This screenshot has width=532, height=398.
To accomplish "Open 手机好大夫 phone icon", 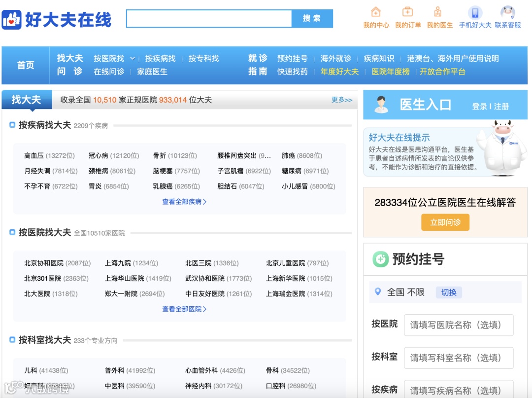I will coord(475,13).
